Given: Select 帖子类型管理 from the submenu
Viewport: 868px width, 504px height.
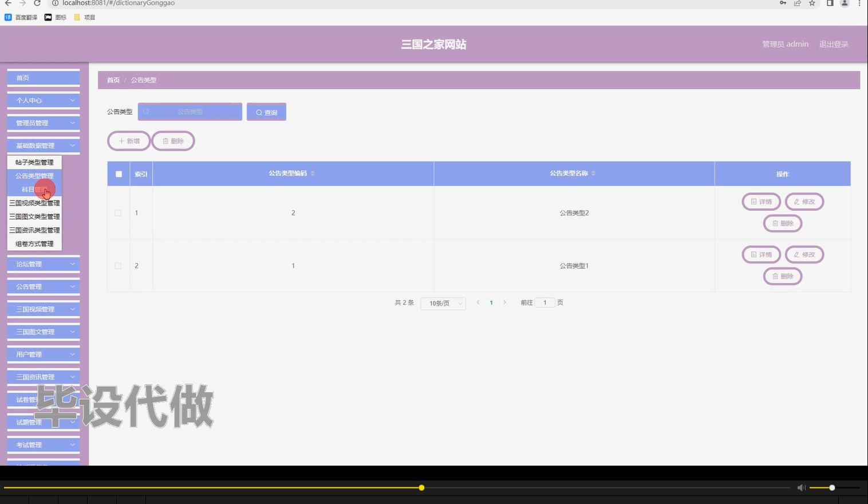Looking at the screenshot, I should click(x=33, y=162).
